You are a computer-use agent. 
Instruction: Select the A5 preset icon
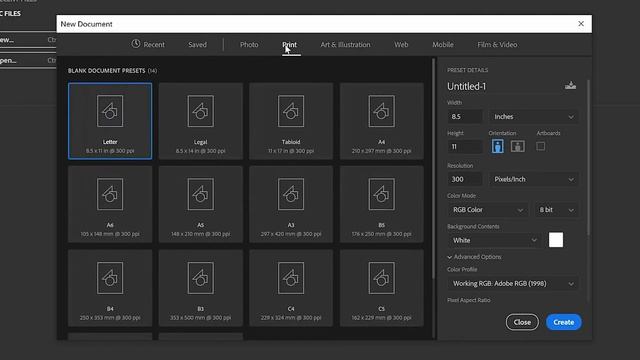[200, 194]
